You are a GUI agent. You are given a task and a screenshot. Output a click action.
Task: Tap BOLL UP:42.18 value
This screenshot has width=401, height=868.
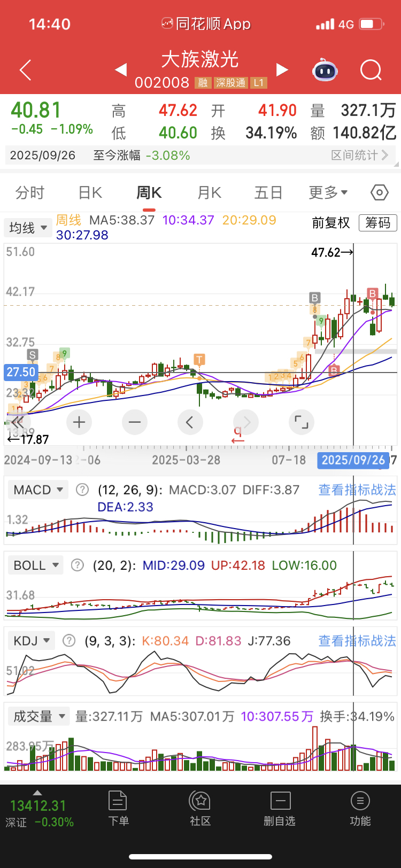point(238,565)
